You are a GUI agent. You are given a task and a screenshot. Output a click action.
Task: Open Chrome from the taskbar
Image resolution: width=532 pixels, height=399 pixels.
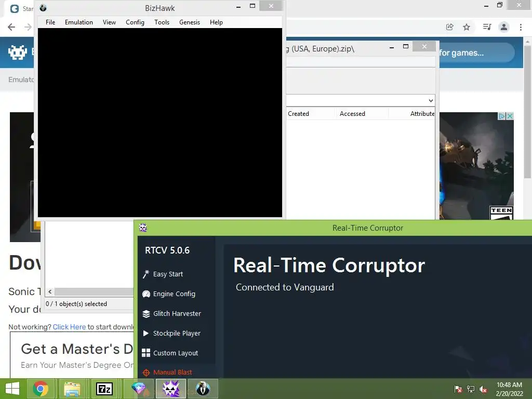(x=41, y=389)
